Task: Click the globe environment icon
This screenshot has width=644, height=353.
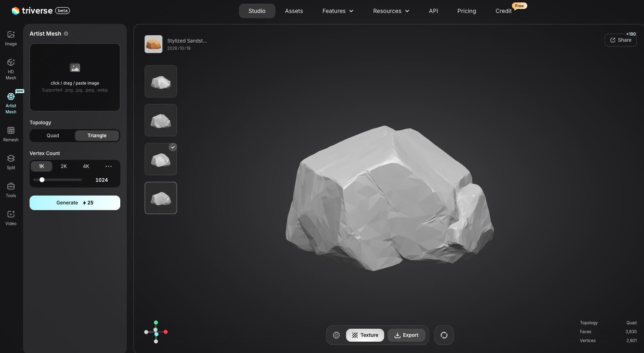Action: point(336,335)
